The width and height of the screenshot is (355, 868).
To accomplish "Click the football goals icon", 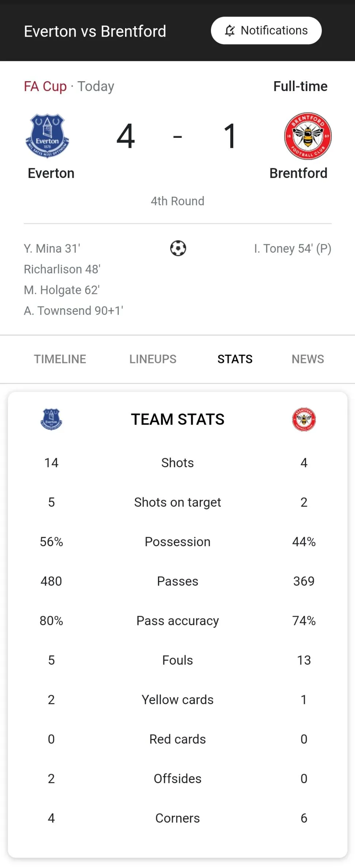I will click(x=178, y=248).
